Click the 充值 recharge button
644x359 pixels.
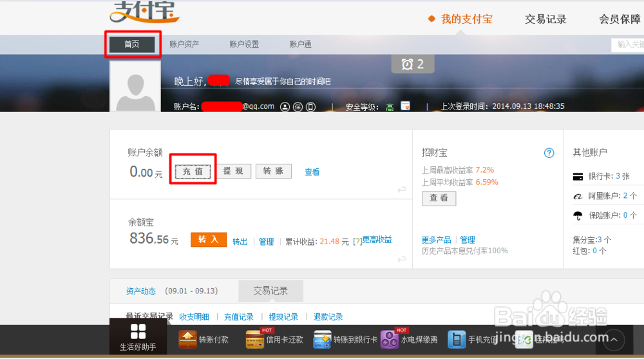click(x=193, y=171)
